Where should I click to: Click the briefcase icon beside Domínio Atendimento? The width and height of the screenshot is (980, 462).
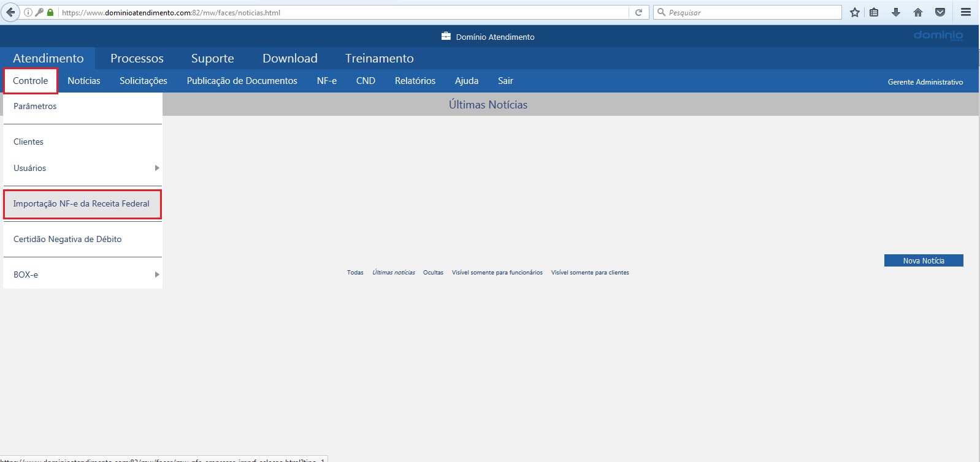[x=446, y=36]
